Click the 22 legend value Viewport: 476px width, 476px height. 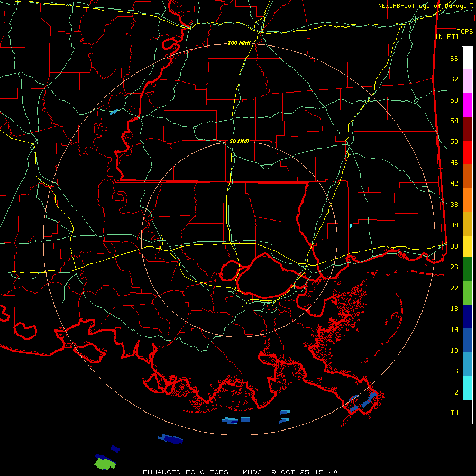pyautogui.click(x=454, y=288)
